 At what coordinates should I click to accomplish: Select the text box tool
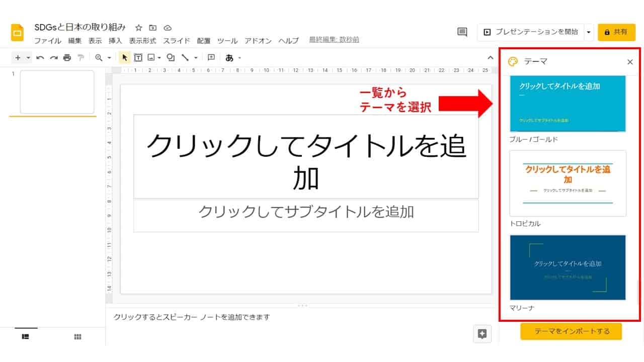coord(138,58)
